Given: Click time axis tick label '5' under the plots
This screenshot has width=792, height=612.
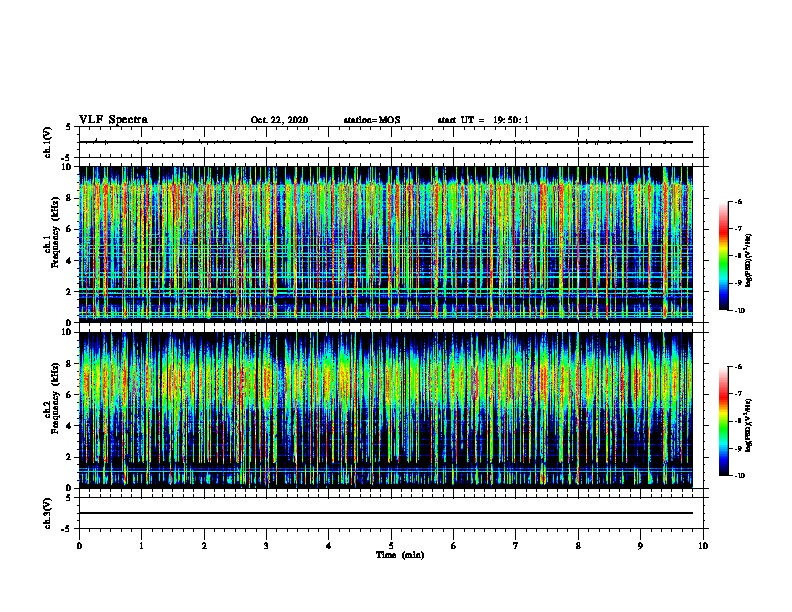Looking at the screenshot, I should click(x=391, y=546).
